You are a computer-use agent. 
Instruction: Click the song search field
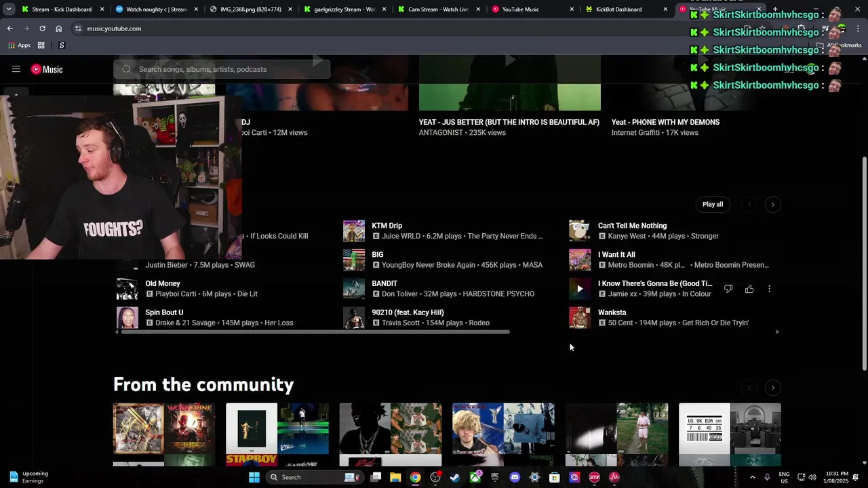click(222, 69)
